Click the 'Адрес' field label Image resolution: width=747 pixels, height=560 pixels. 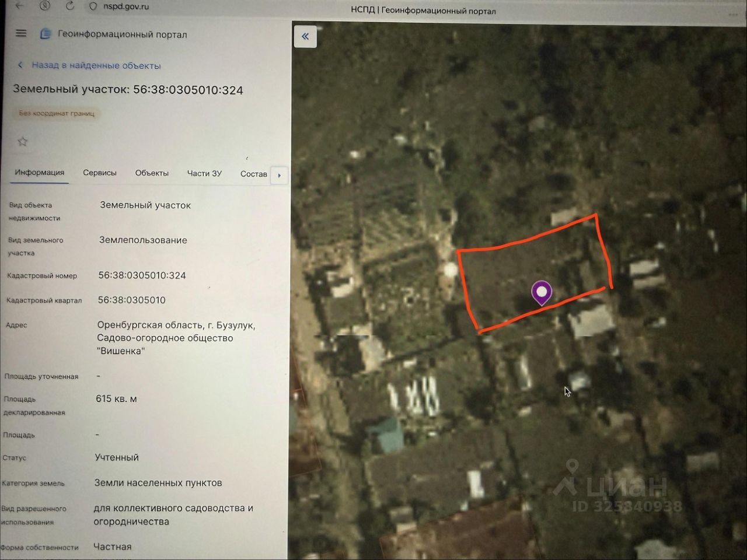pyautogui.click(x=16, y=325)
